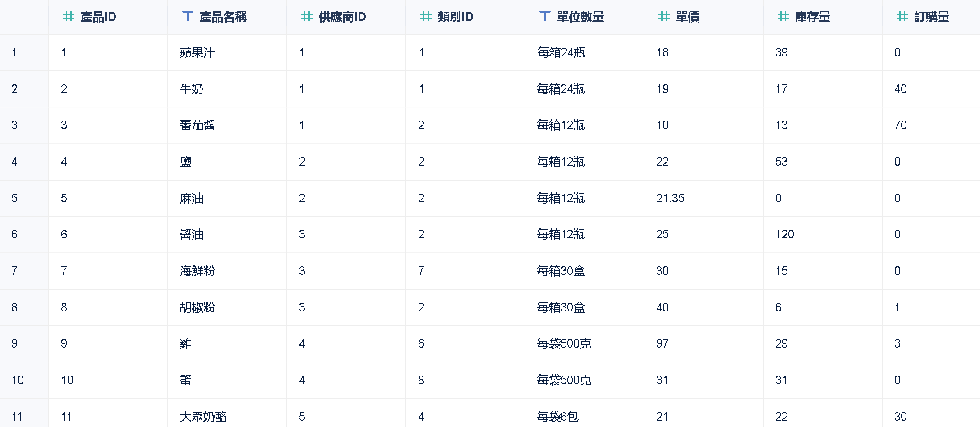The image size is (980, 427).
Task: Click the number type icon beside 庫存量
Action: [783, 17]
